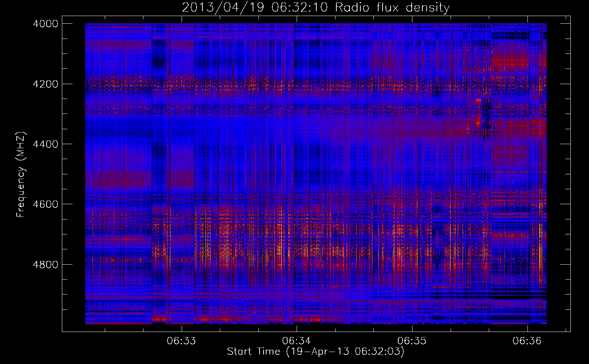Click the 06:36 time tick label

point(527,341)
